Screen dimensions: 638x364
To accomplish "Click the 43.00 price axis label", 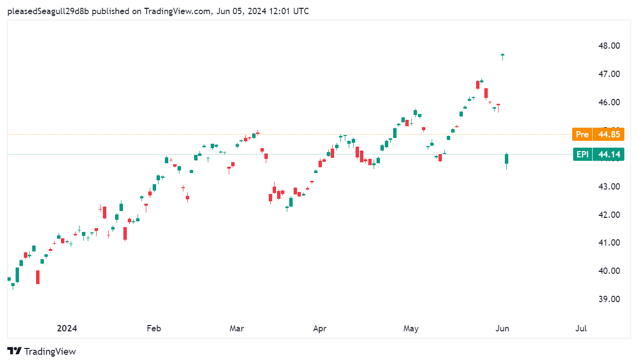I will pos(609,187).
